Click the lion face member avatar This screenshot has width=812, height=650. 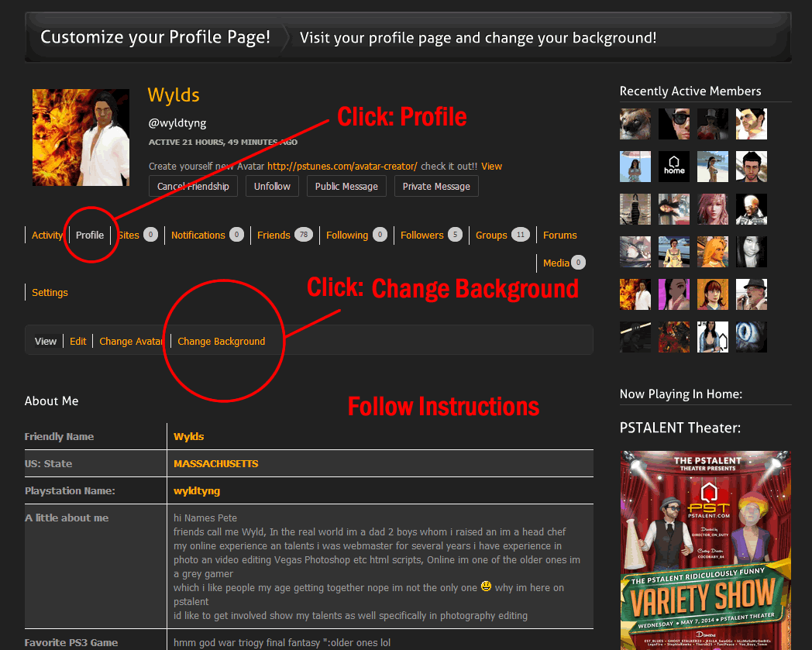pos(635,124)
